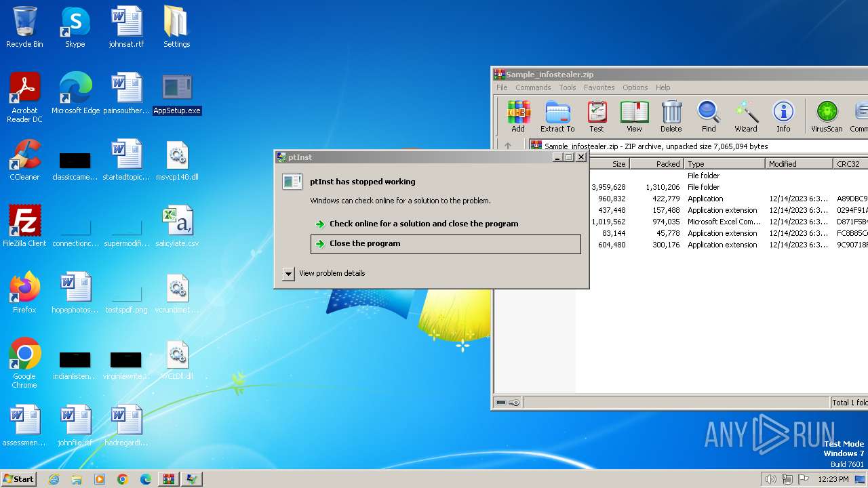Open the Start menu
868x488 pixels.
[x=19, y=479]
